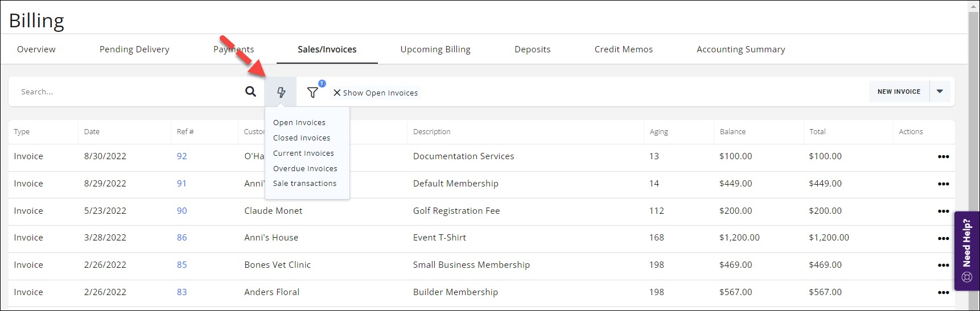The height and width of the screenshot is (311, 980).
Task: Click the quick filter lightning bolt icon
Action: pyautogui.click(x=281, y=92)
